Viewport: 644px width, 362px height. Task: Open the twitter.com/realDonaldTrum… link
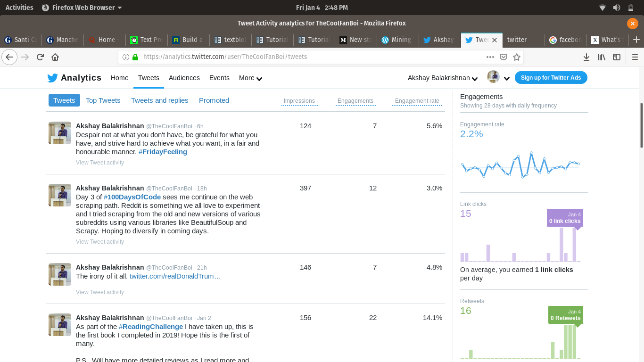[175, 276]
